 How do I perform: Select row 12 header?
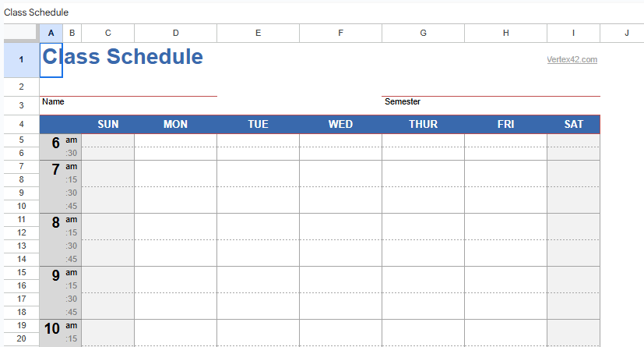tap(21, 232)
